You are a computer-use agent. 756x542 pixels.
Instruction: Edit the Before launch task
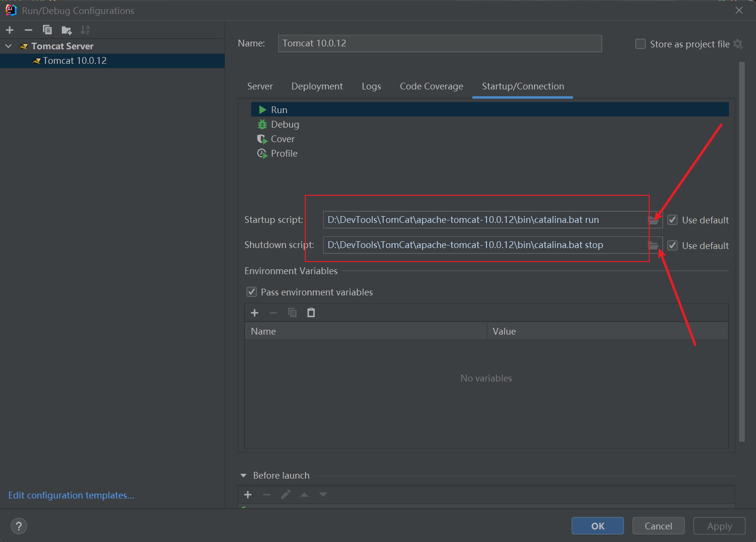tap(285, 495)
